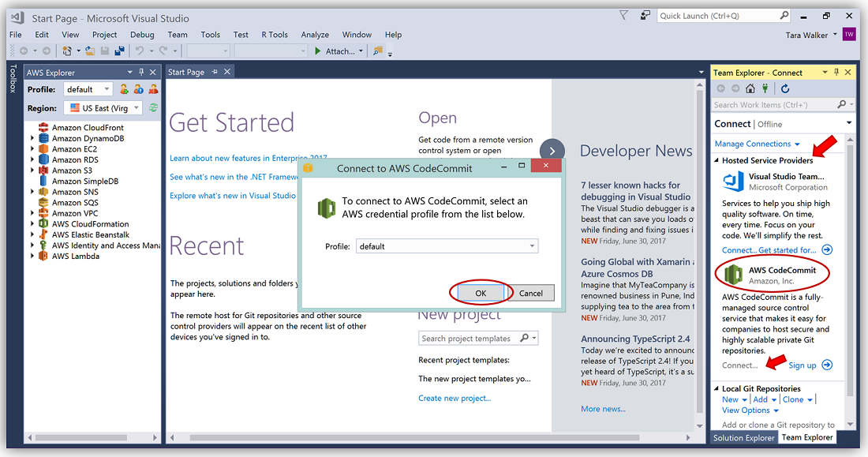Refresh the Team Explorer panel
The image size is (868, 457).
[785, 88]
